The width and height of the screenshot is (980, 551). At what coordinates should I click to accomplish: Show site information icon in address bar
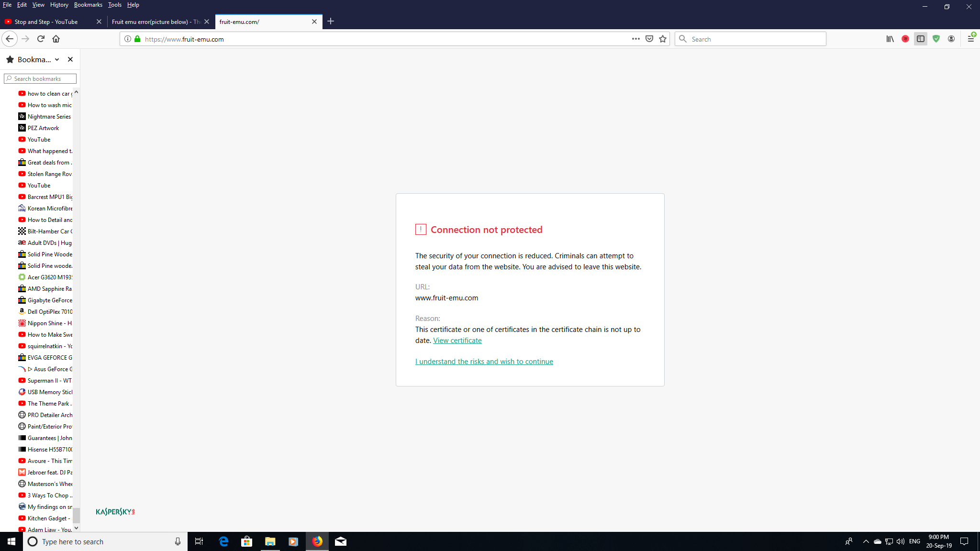[128, 39]
